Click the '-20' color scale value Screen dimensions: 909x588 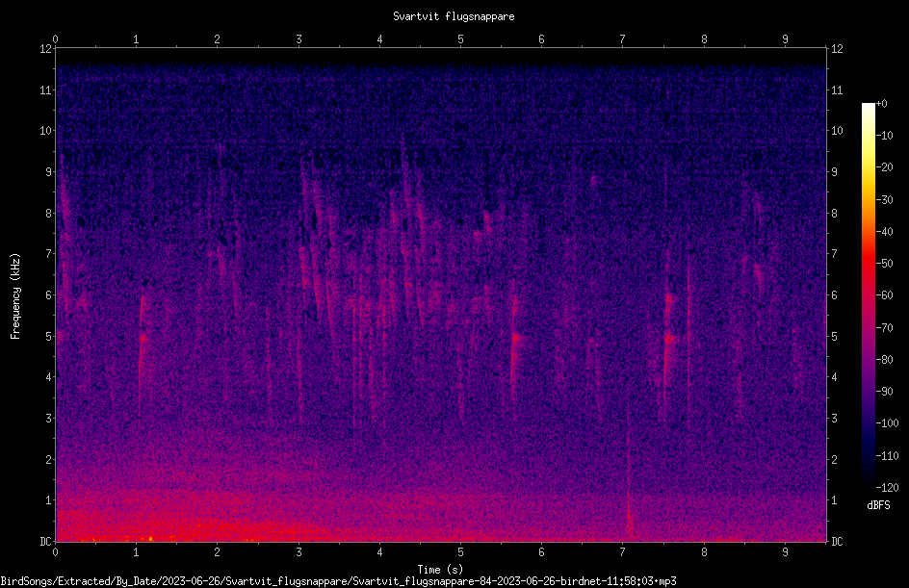[x=885, y=167]
